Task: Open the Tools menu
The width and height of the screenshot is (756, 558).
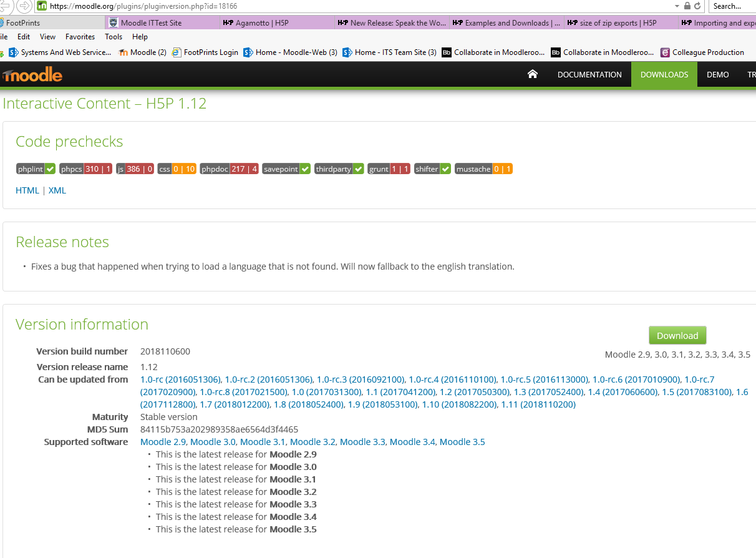Action: [114, 37]
